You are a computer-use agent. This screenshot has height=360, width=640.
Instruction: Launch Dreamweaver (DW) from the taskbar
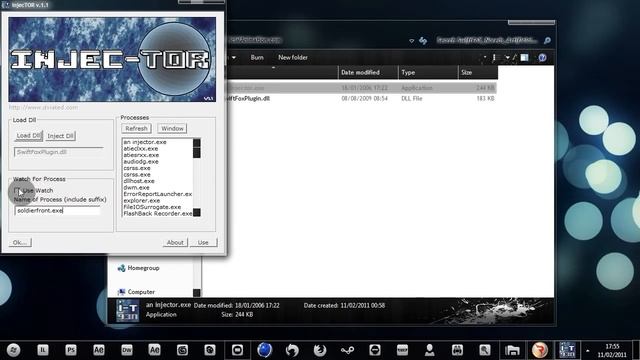click(127, 350)
